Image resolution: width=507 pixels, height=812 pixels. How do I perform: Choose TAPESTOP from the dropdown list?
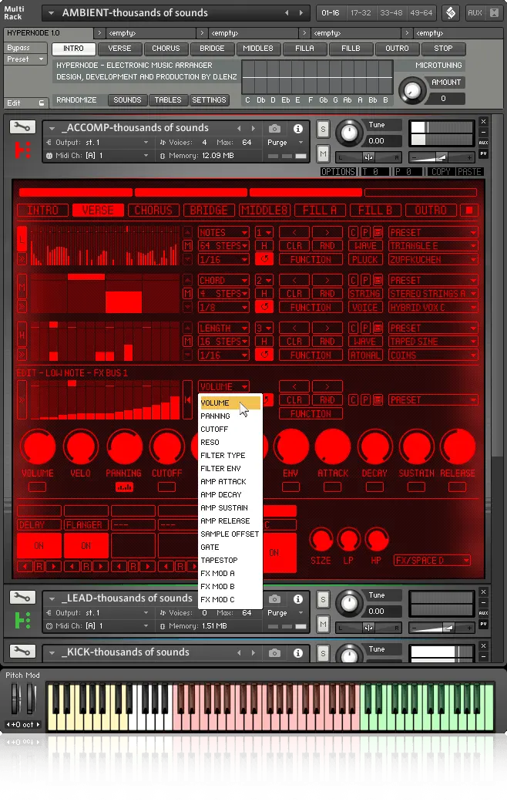(x=230, y=561)
